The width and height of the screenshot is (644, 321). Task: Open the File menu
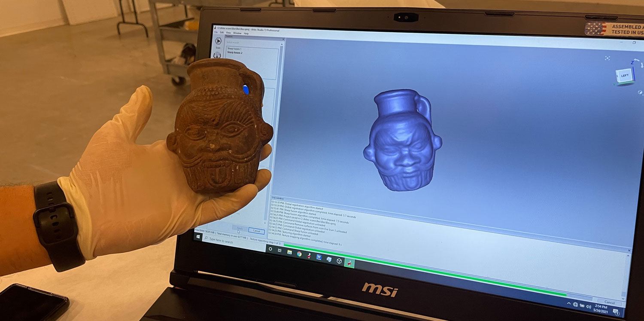pos(216,33)
